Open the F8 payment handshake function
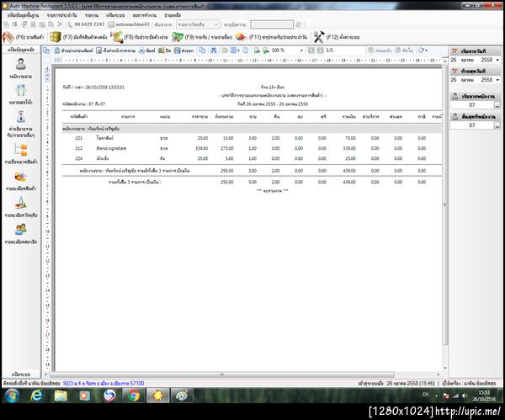This screenshot has width=505, height=420. point(140,37)
